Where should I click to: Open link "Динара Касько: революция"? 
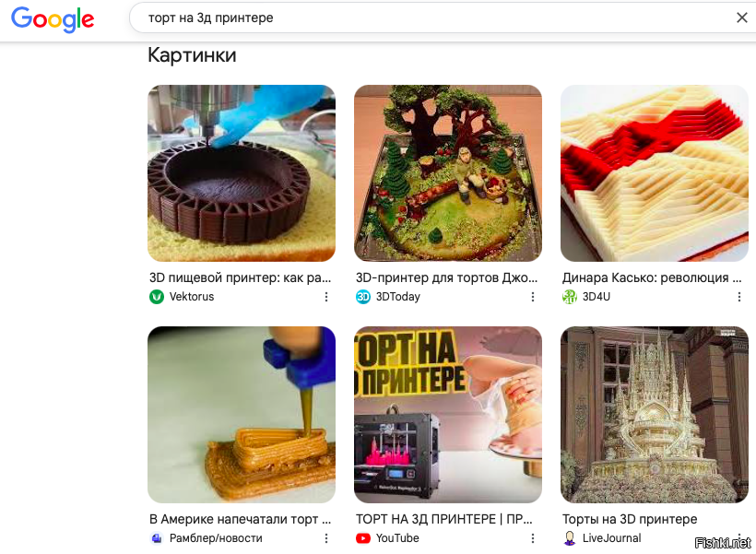(645, 277)
